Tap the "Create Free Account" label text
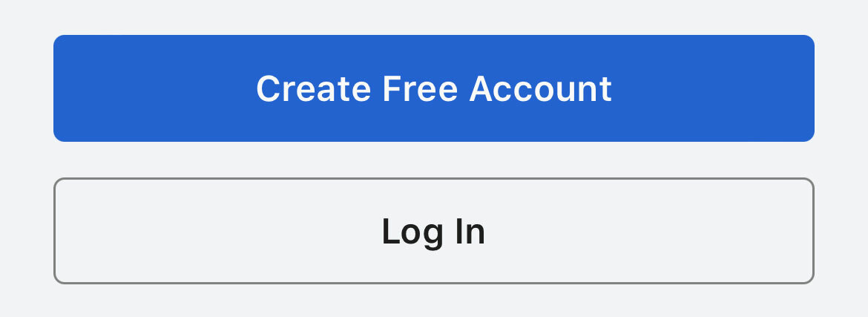Viewport: 868px width, 317px height. point(433,88)
